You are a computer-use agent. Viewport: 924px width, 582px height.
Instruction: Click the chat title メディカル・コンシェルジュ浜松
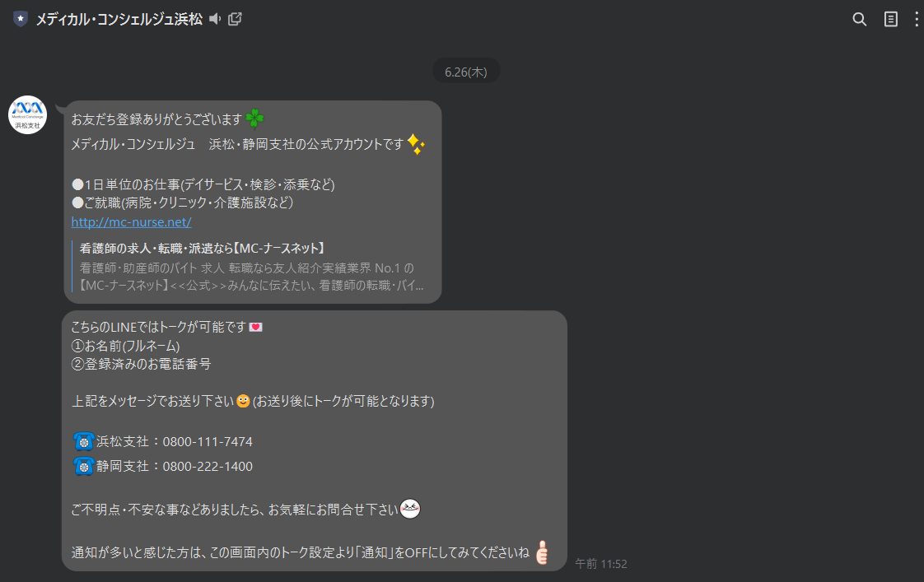pos(119,20)
